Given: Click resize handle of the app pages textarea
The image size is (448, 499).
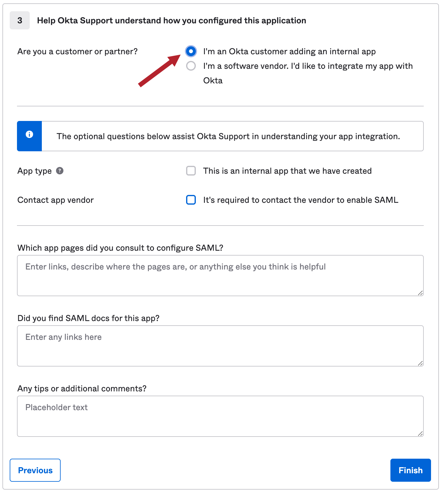Looking at the screenshot, I should (x=420, y=293).
